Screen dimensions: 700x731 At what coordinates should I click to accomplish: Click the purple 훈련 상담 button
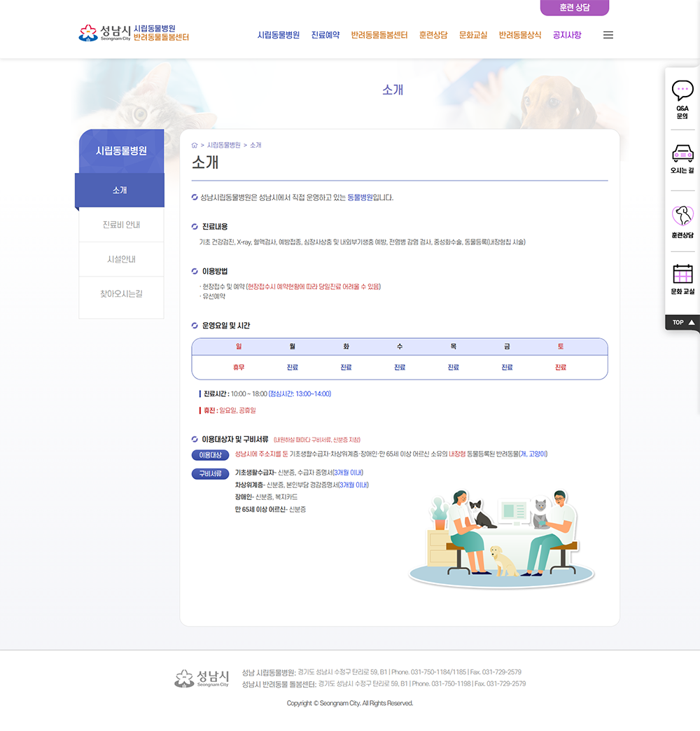[x=574, y=8]
